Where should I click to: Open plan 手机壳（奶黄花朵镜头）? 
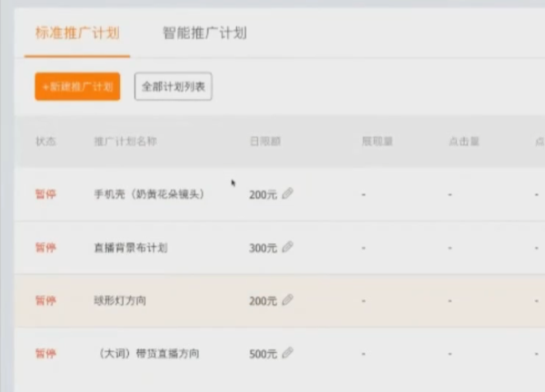point(148,194)
